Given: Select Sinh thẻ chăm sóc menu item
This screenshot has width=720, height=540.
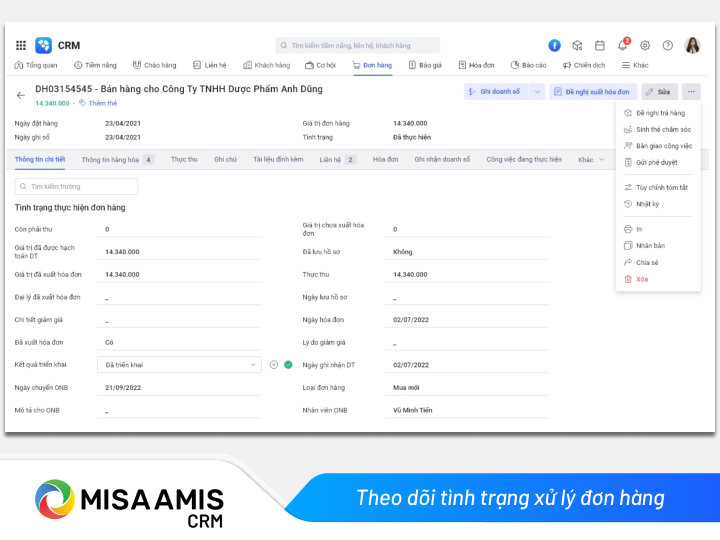Looking at the screenshot, I should (x=658, y=129).
